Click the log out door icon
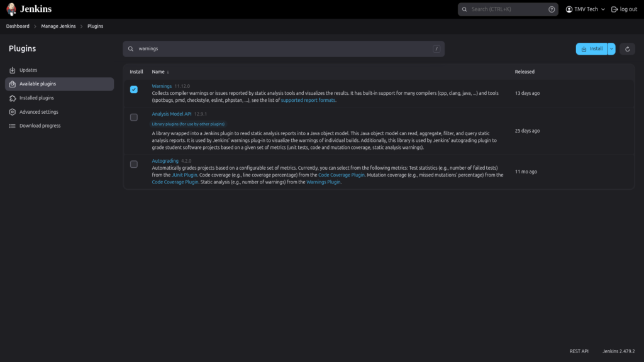Image resolution: width=644 pixels, height=362 pixels. click(614, 9)
